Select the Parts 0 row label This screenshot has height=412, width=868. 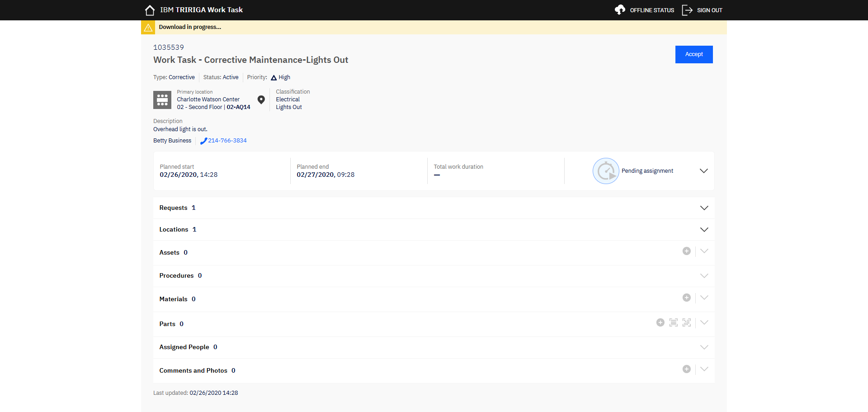click(x=171, y=324)
